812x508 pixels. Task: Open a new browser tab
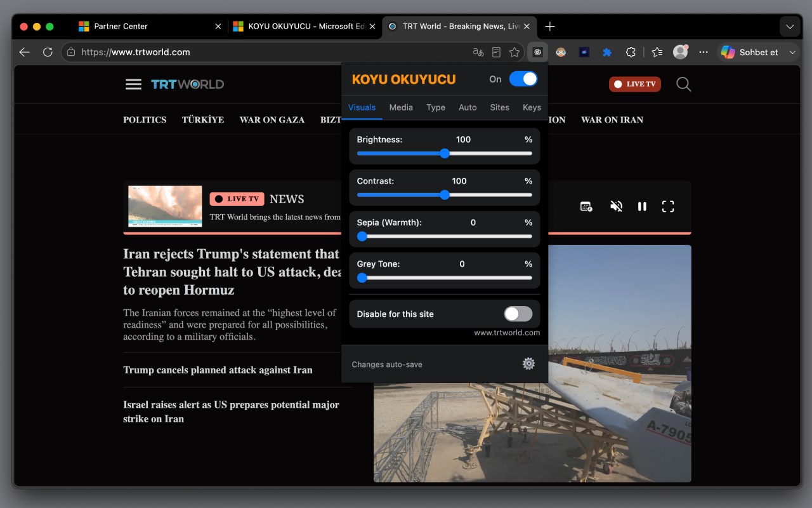click(550, 26)
